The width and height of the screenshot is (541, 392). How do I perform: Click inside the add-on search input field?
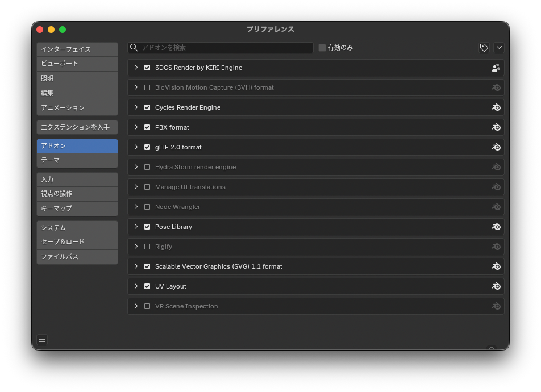(x=227, y=48)
